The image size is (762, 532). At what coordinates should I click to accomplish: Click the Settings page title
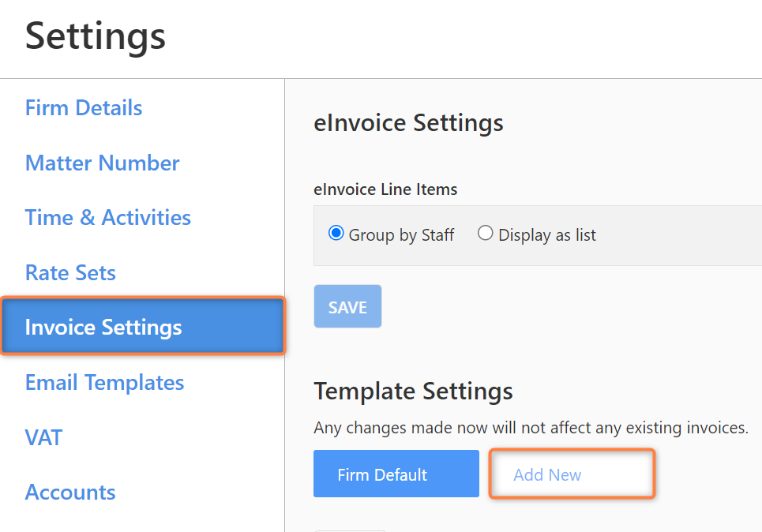[96, 37]
